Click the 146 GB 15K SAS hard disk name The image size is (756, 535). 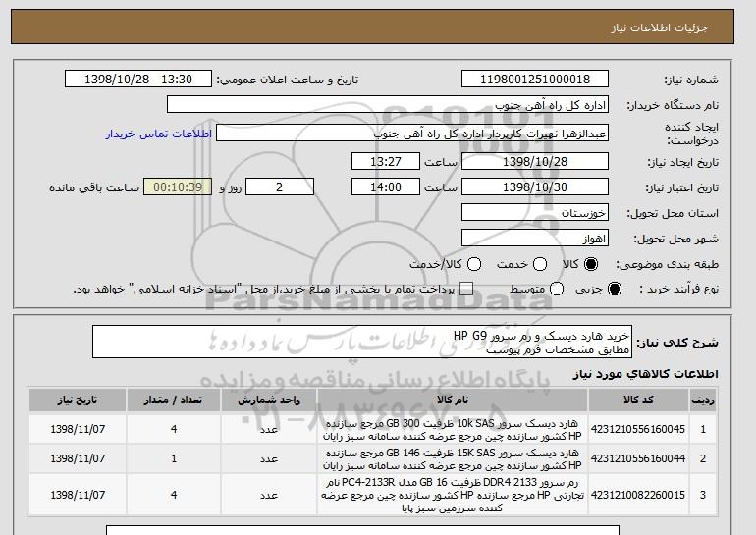tap(453, 458)
